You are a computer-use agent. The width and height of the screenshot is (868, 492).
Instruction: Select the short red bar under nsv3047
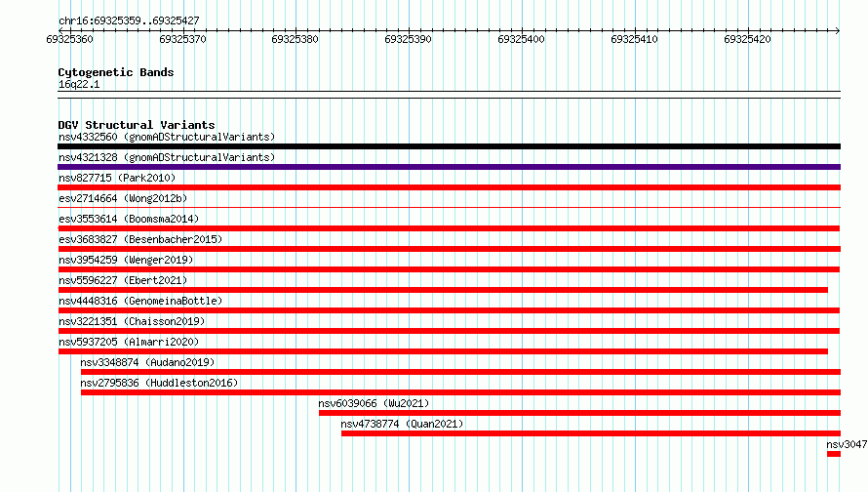[x=834, y=454]
